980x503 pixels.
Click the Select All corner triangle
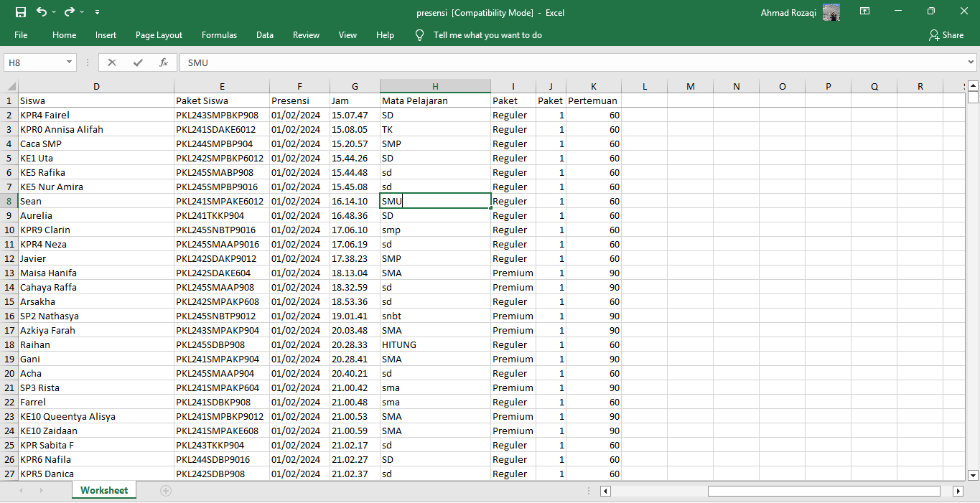tap(9, 87)
